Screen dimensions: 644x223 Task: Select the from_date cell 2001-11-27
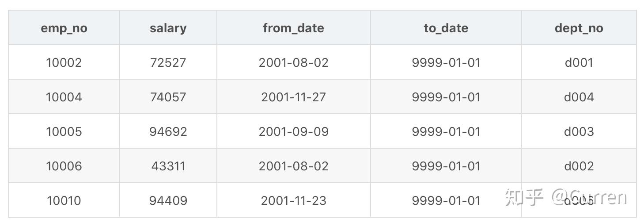click(293, 97)
